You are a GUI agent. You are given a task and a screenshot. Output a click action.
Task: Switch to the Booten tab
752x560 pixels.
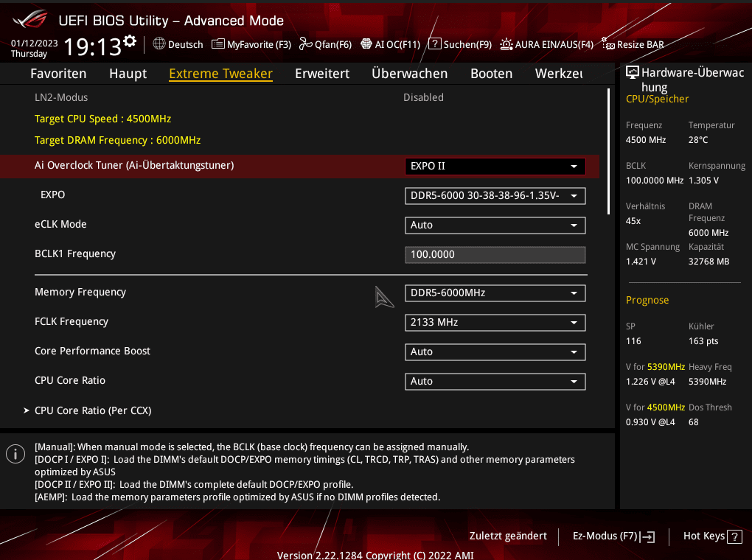pyautogui.click(x=491, y=74)
